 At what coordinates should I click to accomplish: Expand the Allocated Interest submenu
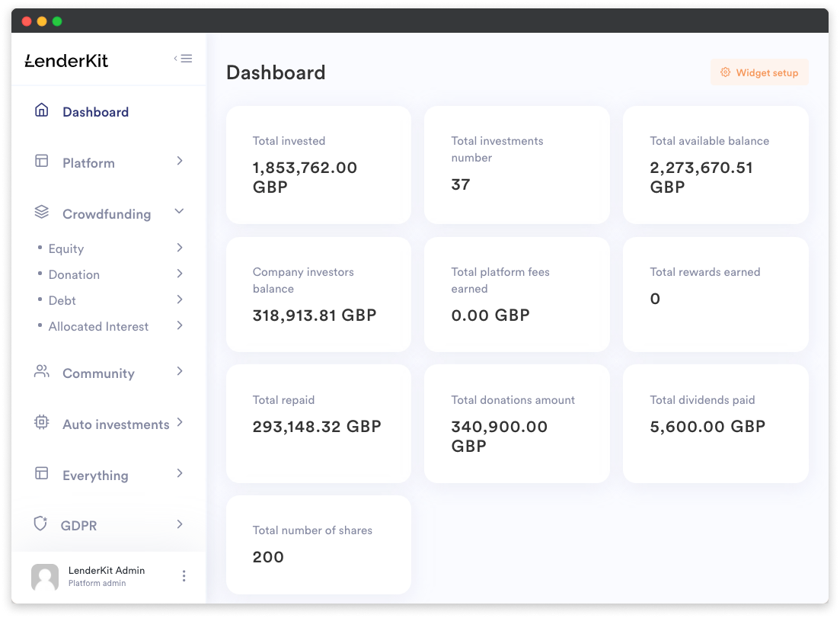(x=180, y=325)
